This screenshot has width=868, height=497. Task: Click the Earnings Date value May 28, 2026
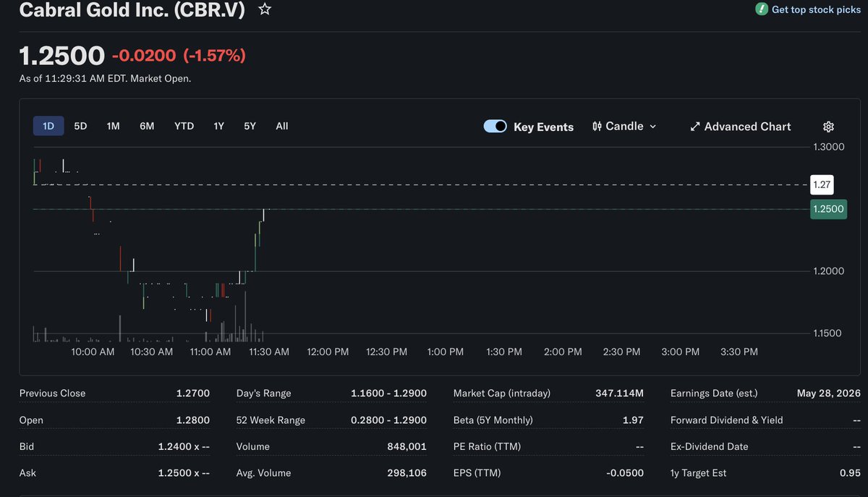tap(829, 394)
